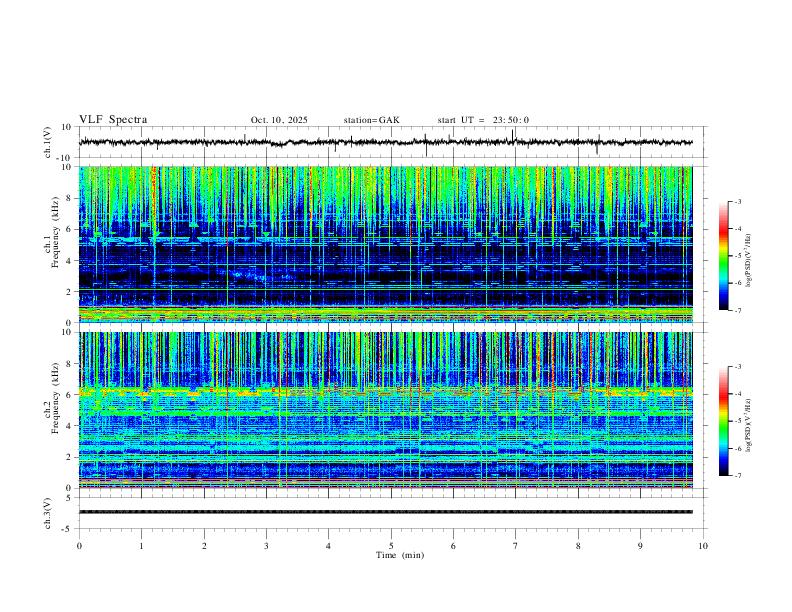Click the "6" kHz tick on the ch.1 frequency axis
Image resolution: width=792 pixels, height=612 pixels.
click(68, 229)
